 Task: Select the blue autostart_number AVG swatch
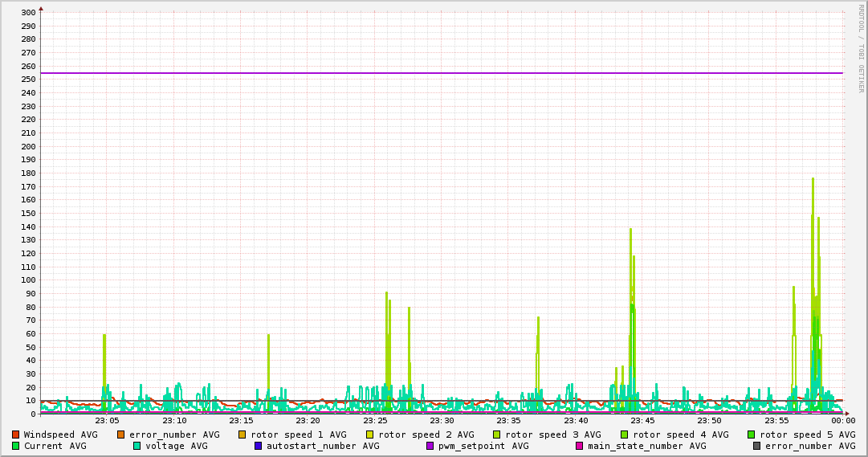pos(258,446)
